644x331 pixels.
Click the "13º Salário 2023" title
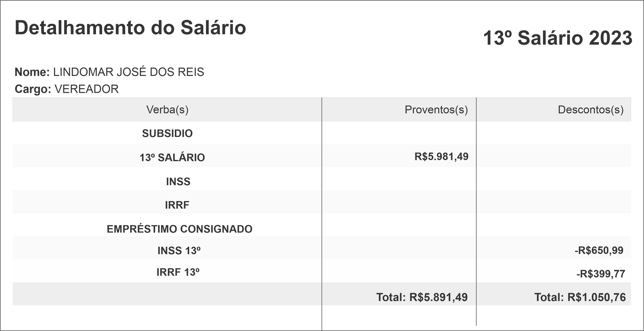pyautogui.click(x=558, y=38)
